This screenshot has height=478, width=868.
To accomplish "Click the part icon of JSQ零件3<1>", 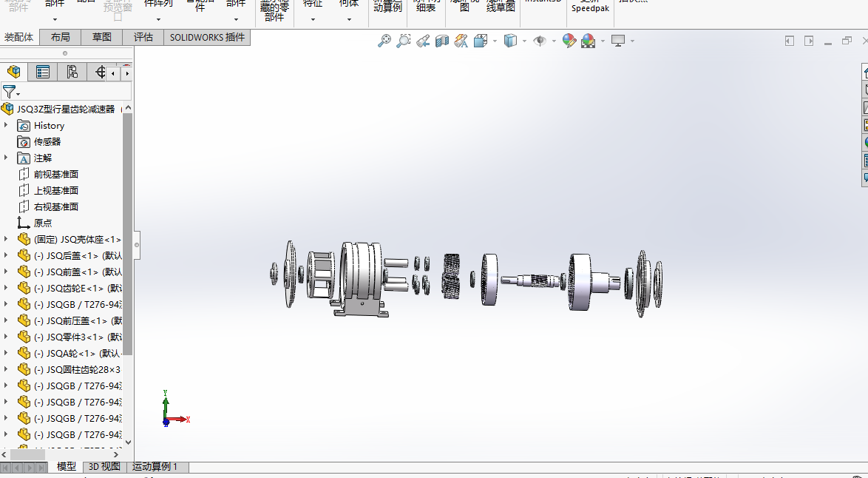I will [24, 337].
